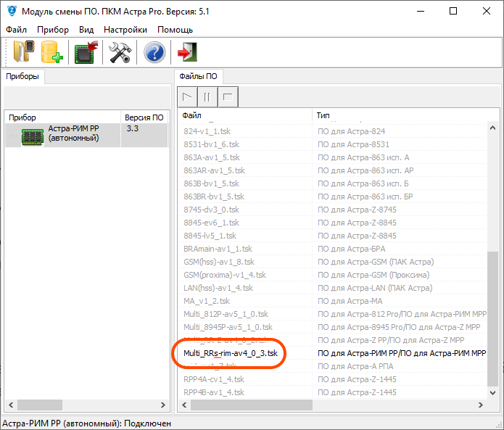Open the Помощь menu
Screen dimensions: 504x430
[x=175, y=30]
